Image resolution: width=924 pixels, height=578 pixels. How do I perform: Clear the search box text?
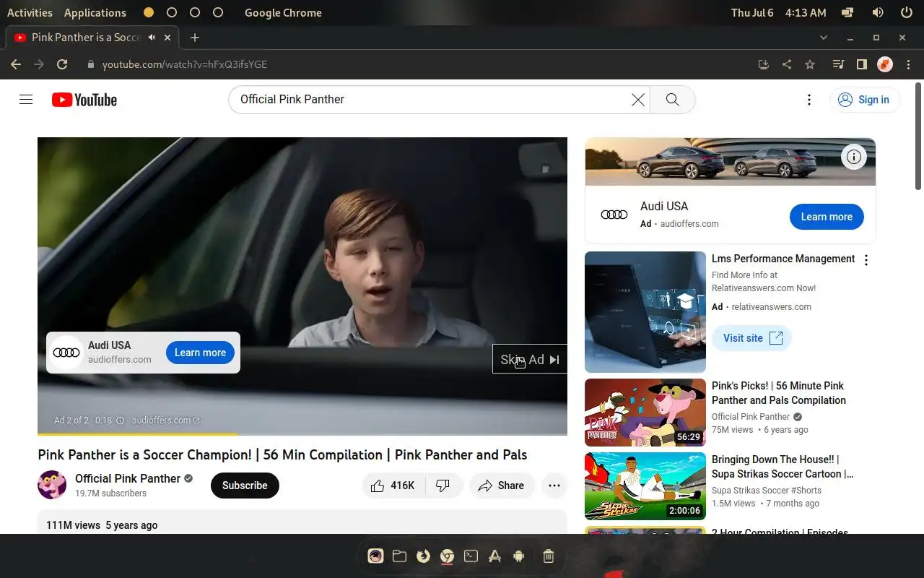[638, 100]
